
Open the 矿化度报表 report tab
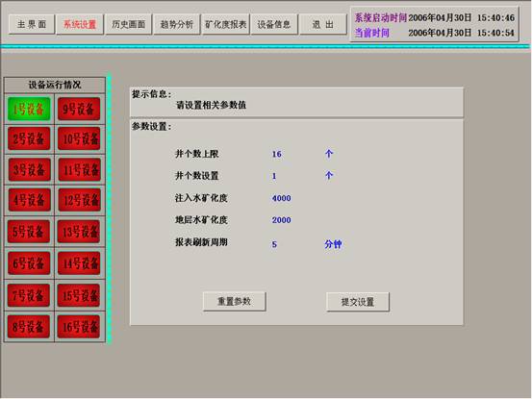tap(226, 24)
